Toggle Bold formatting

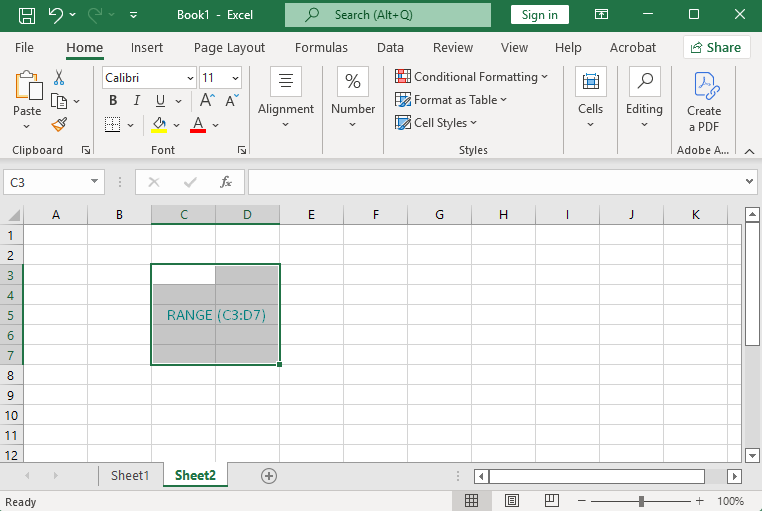point(113,100)
